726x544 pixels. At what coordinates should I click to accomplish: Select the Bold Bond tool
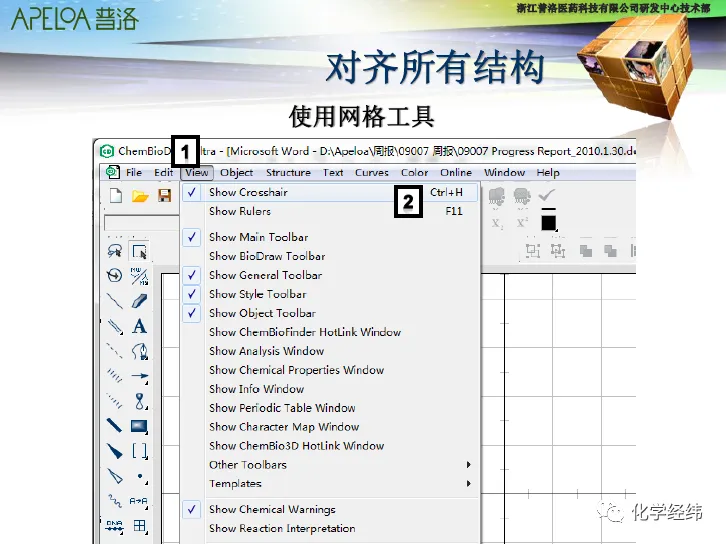pyautogui.click(x=114, y=425)
